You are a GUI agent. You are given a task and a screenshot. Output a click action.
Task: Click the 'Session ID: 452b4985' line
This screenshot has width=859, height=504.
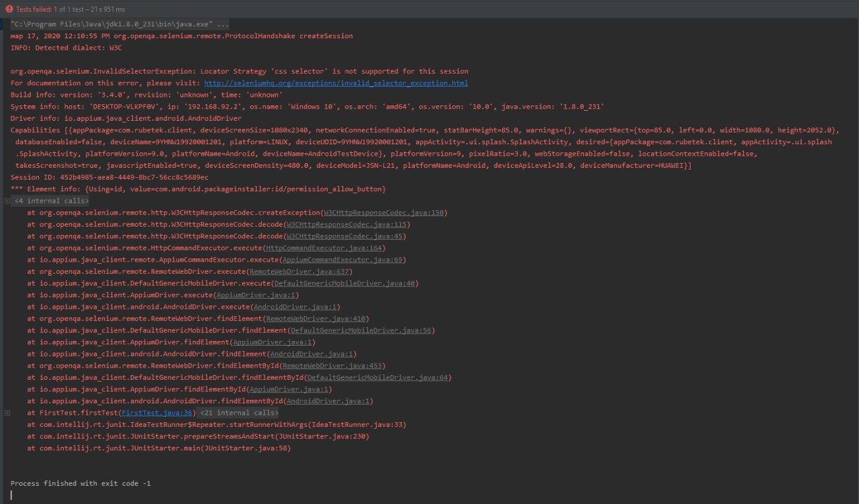109,177
